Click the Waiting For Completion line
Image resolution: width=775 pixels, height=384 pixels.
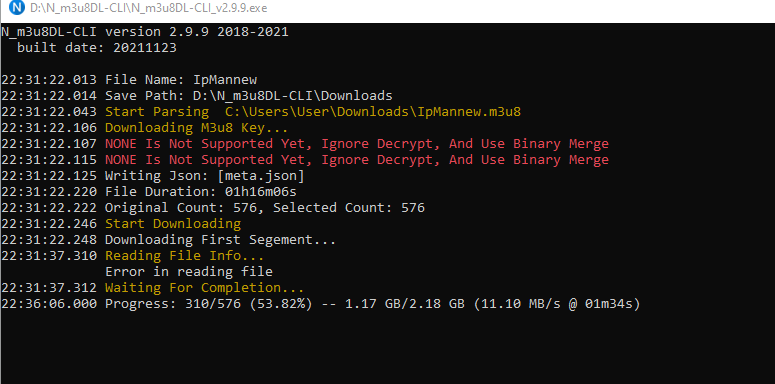pos(153,288)
